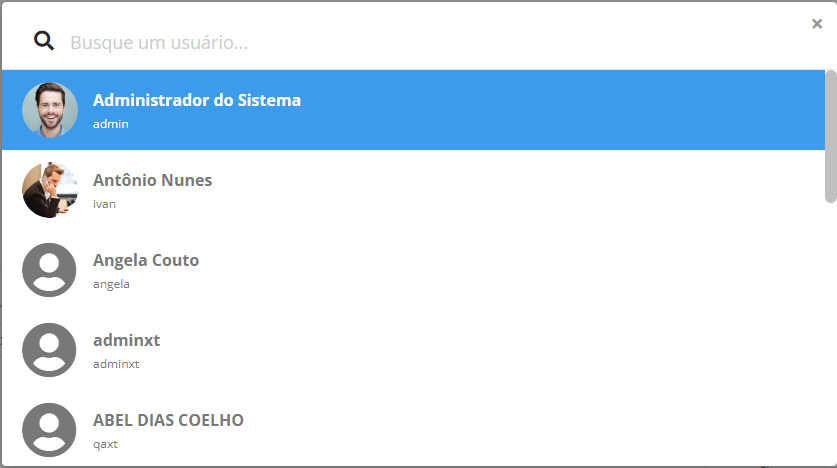Click the default avatar beside adminxt
Viewport: 837px width, 468px height.
pyautogui.click(x=50, y=350)
